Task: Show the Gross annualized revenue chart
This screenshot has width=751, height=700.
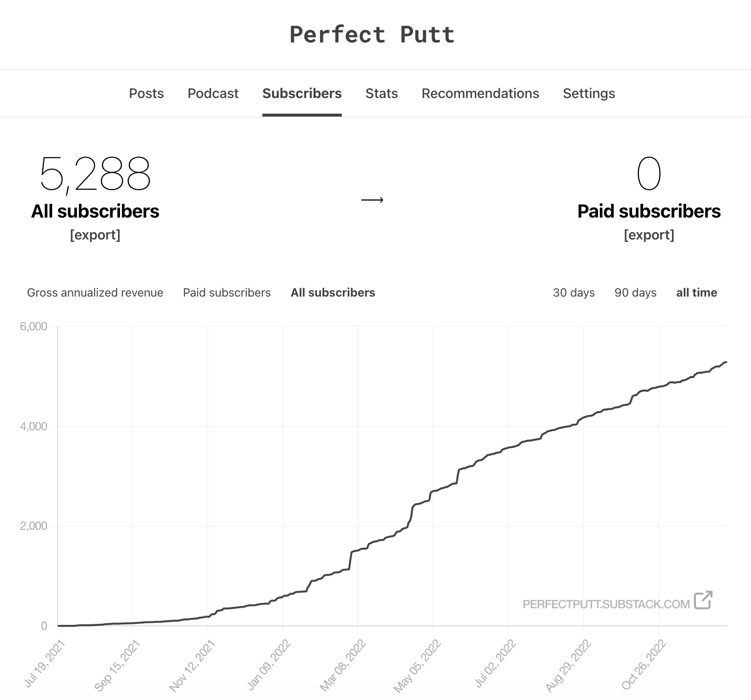Action: coord(95,293)
